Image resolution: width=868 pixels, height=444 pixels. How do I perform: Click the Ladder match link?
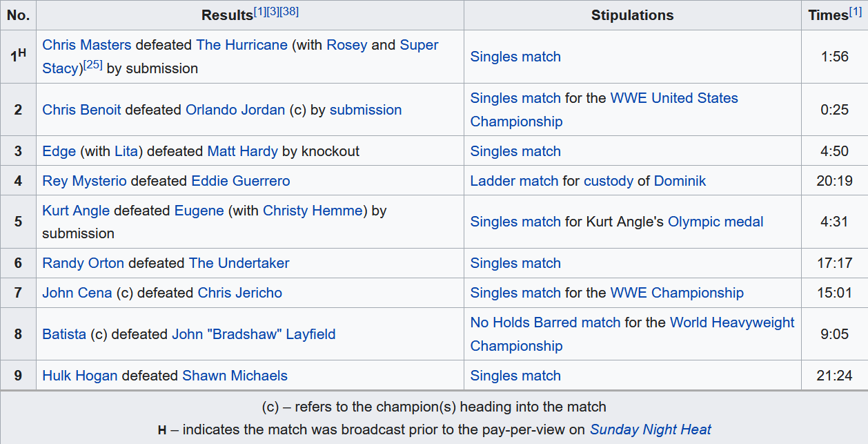(x=514, y=181)
